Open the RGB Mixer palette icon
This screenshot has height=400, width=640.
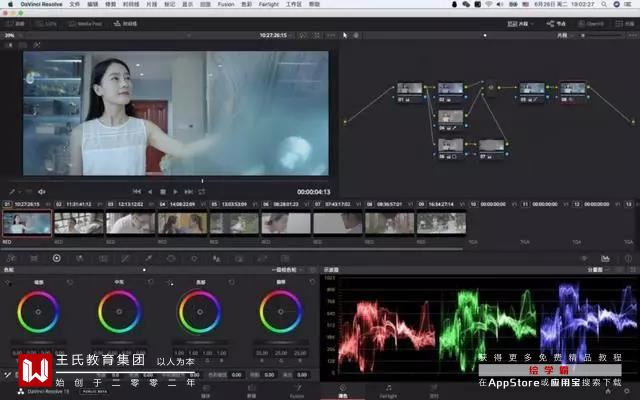tap(80, 258)
